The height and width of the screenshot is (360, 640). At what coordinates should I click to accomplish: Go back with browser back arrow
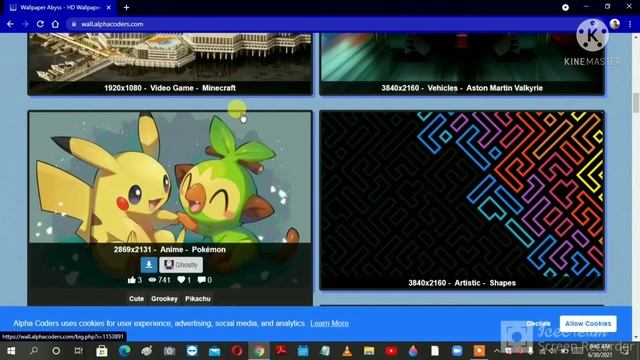click(10, 24)
